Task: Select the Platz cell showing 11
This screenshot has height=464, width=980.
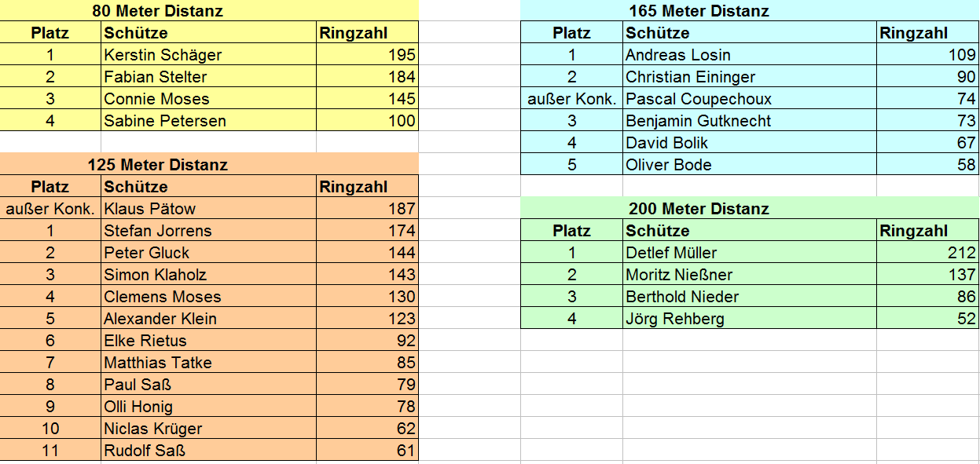Action: (50, 450)
